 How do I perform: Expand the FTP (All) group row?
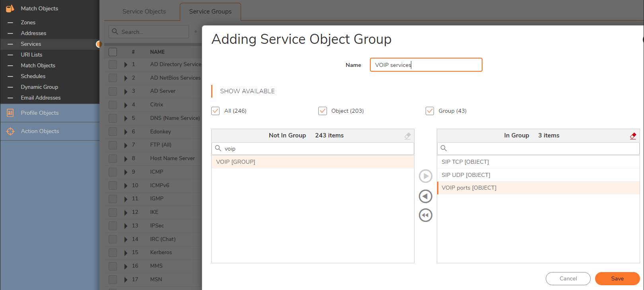pyautogui.click(x=126, y=145)
